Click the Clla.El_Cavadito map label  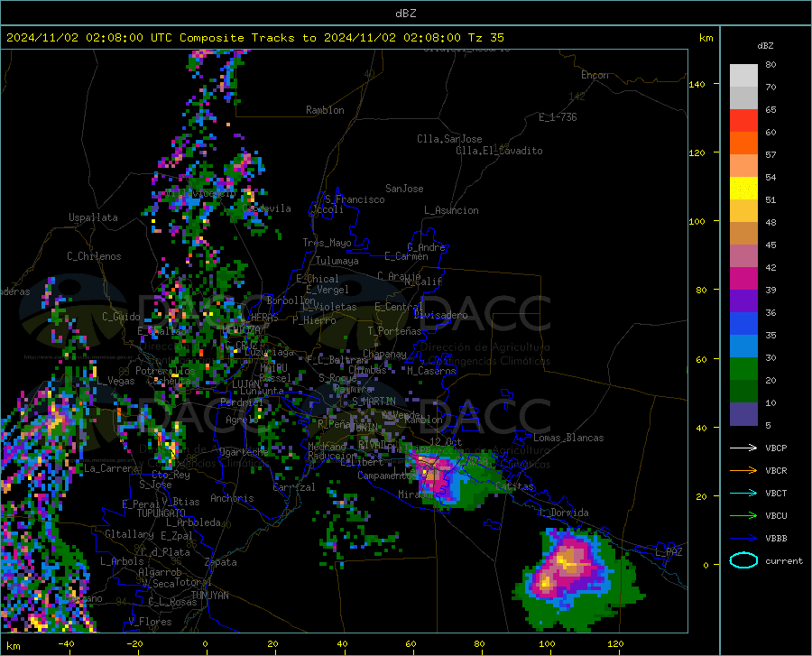tap(499, 151)
